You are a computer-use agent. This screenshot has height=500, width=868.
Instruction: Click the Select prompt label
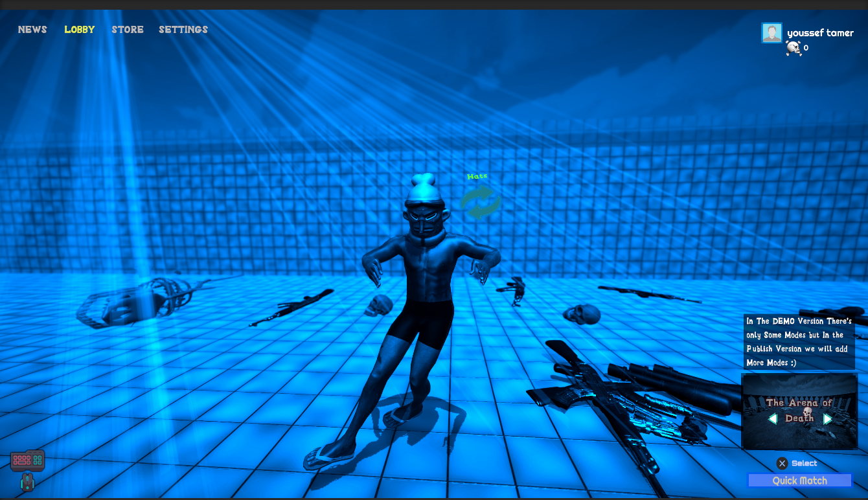click(x=804, y=463)
